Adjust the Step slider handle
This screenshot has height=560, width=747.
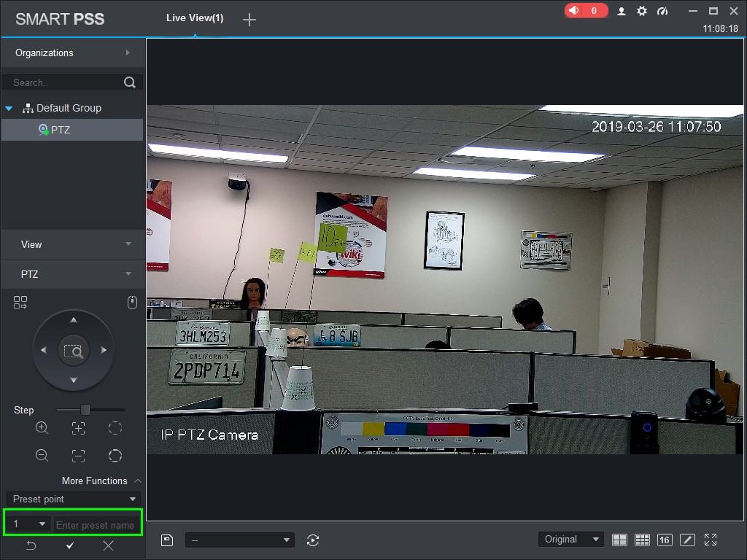85,410
